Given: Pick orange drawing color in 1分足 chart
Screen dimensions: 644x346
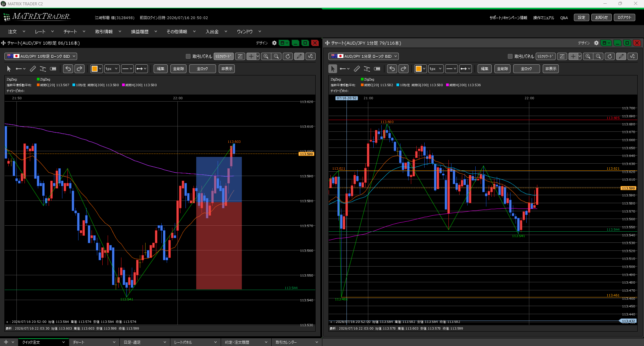Looking at the screenshot, I should [419, 69].
